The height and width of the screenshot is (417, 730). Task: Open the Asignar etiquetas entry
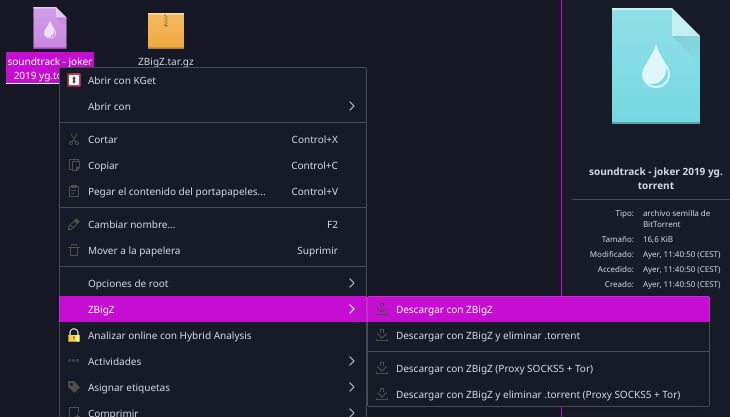213,387
